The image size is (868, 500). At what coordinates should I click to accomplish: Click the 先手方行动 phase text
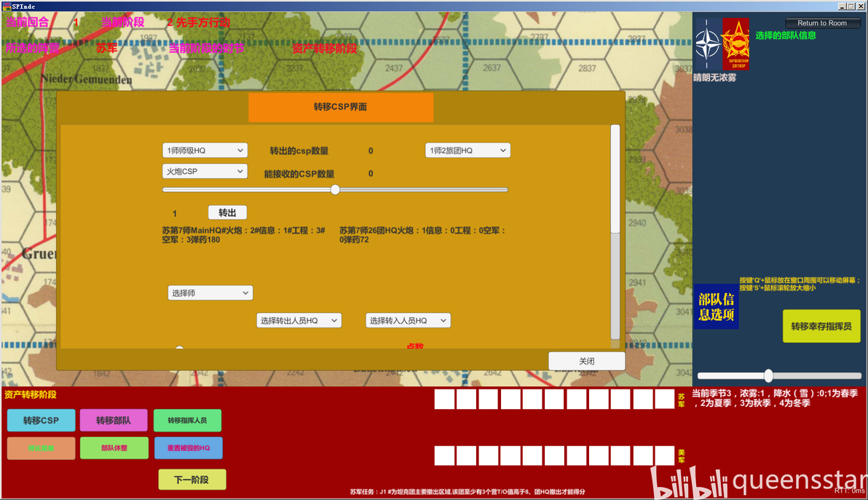202,23
